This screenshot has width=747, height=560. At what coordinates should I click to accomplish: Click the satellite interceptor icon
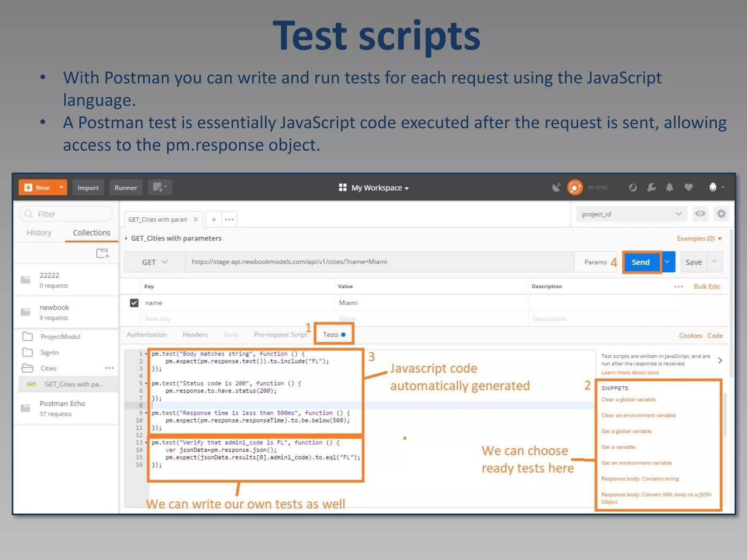click(556, 187)
